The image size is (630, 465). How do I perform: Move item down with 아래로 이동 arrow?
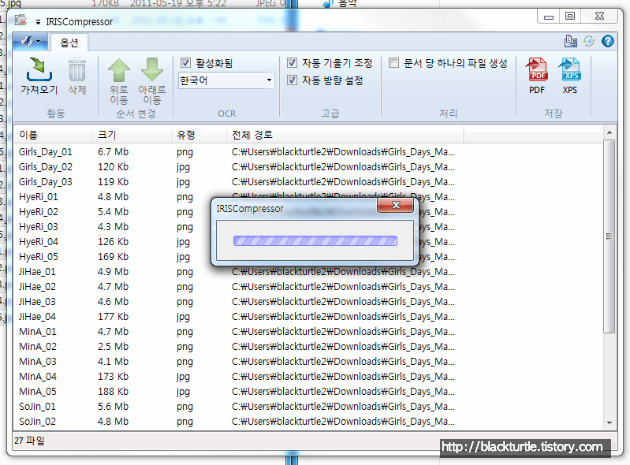(152, 70)
